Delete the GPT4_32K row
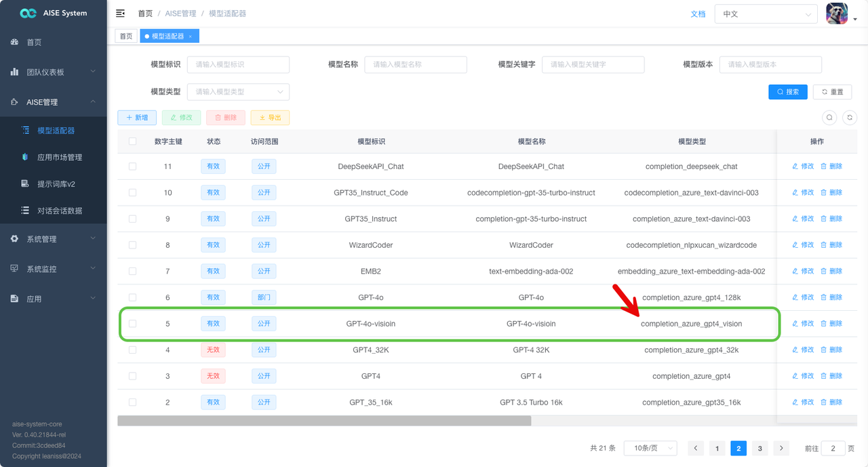868x467 pixels. click(x=831, y=350)
